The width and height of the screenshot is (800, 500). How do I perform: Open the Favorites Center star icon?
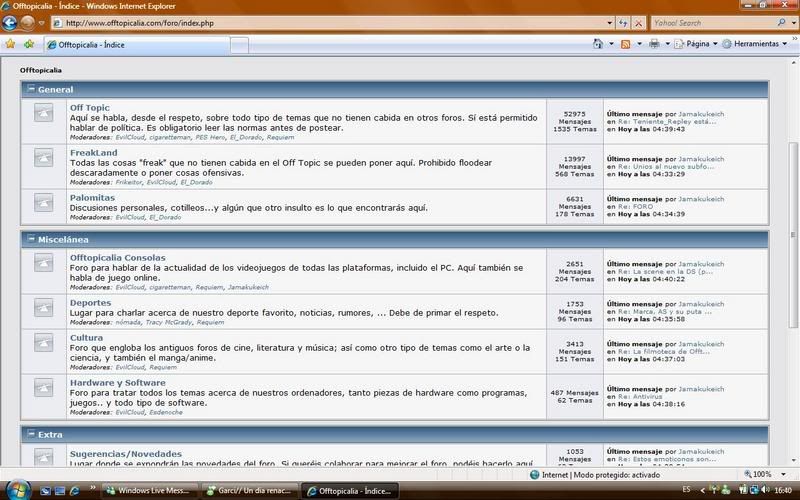click(x=10, y=44)
